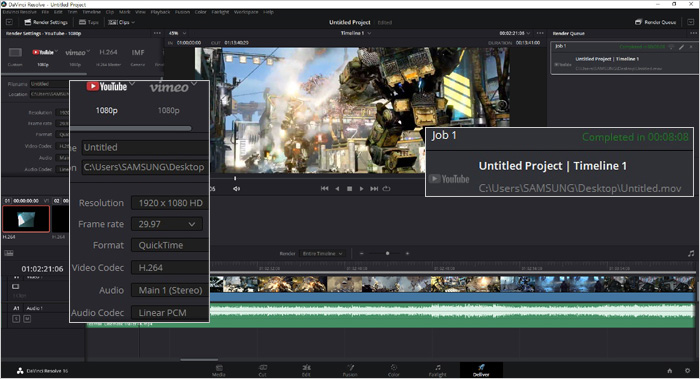Click the OUT timecode value
The width and height of the screenshot is (700, 379).
(x=236, y=43)
